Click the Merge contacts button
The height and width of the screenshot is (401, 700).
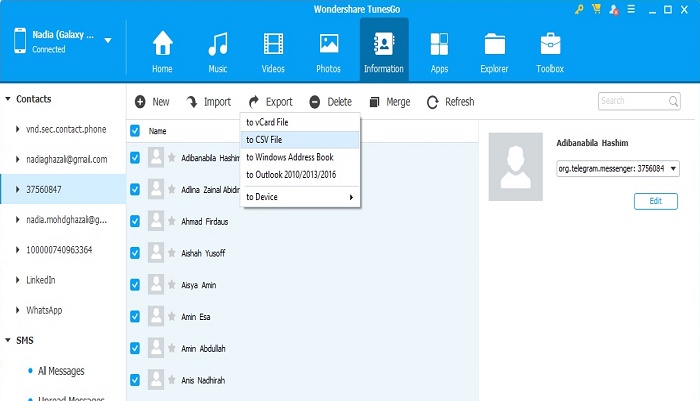point(390,102)
